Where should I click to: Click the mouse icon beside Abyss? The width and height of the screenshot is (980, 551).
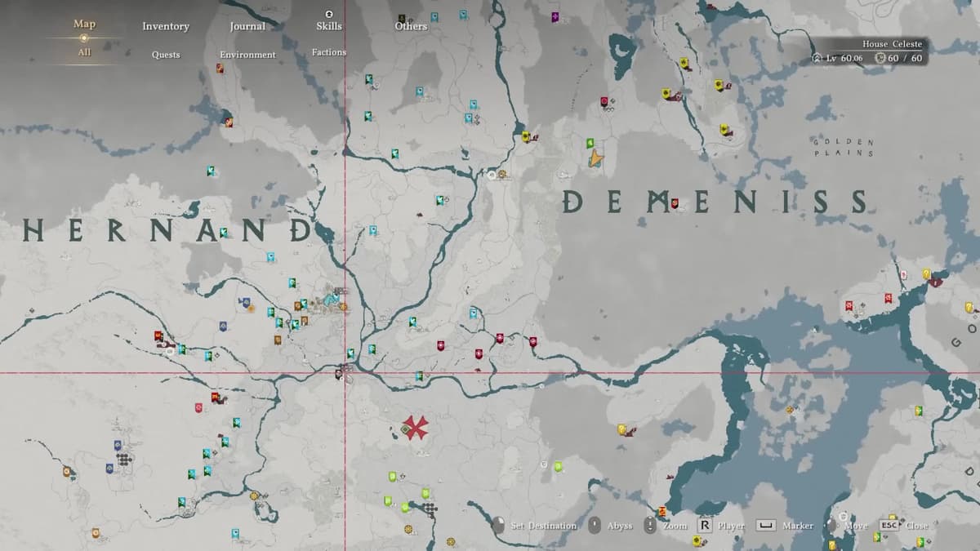595,525
